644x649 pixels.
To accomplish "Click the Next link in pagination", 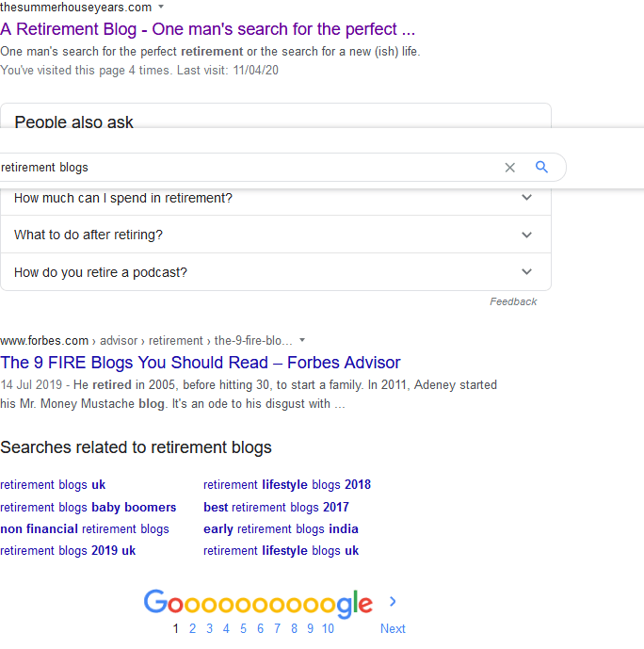I will [x=393, y=628].
